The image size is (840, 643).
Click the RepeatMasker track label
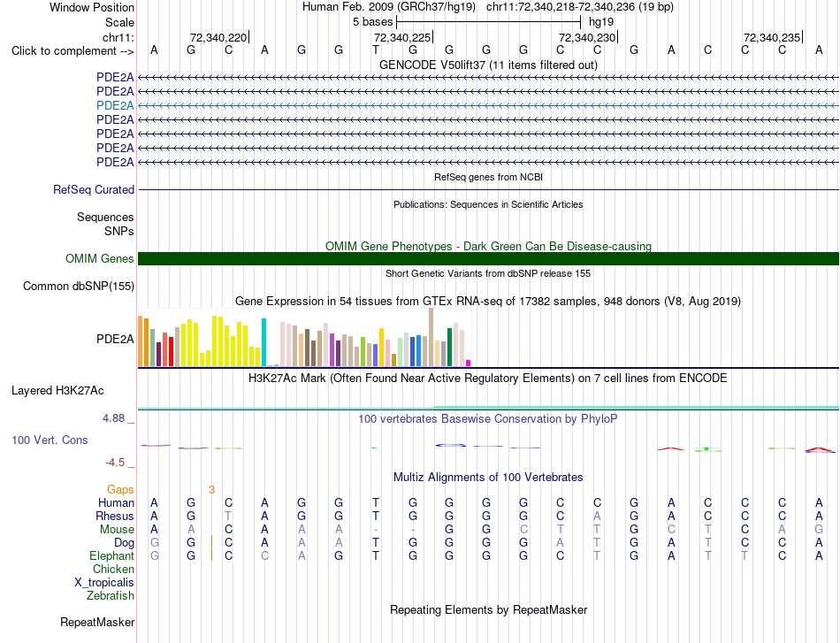pyautogui.click(x=97, y=622)
